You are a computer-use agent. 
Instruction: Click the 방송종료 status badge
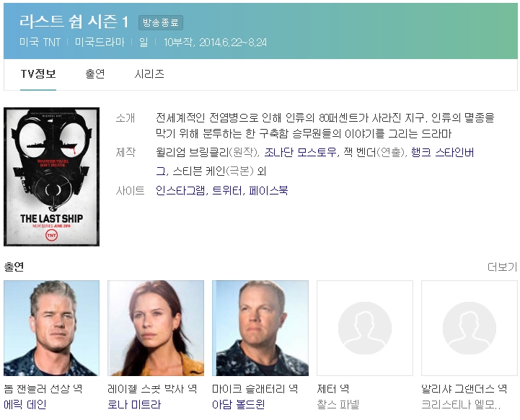point(161,22)
